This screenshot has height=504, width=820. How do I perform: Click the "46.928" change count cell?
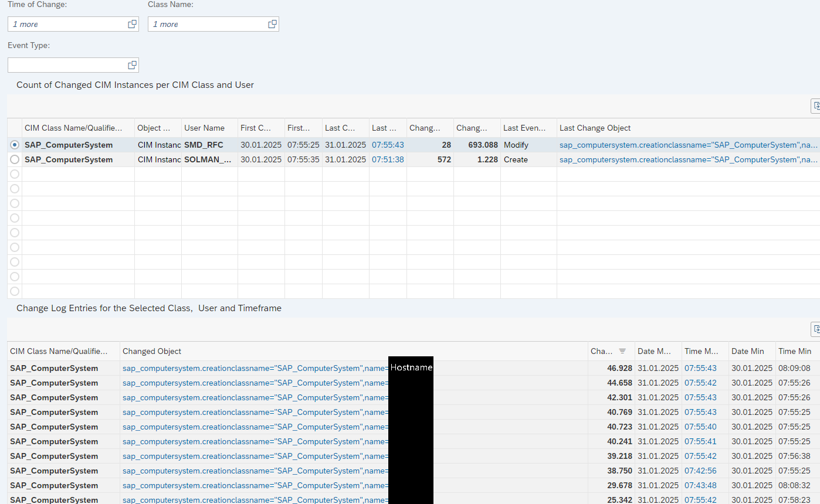pos(611,368)
